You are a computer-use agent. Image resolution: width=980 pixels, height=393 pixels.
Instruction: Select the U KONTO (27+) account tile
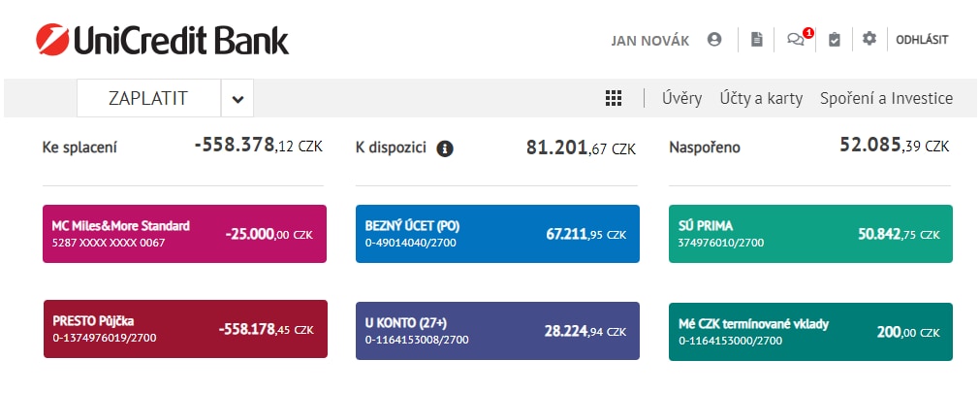[497, 331]
